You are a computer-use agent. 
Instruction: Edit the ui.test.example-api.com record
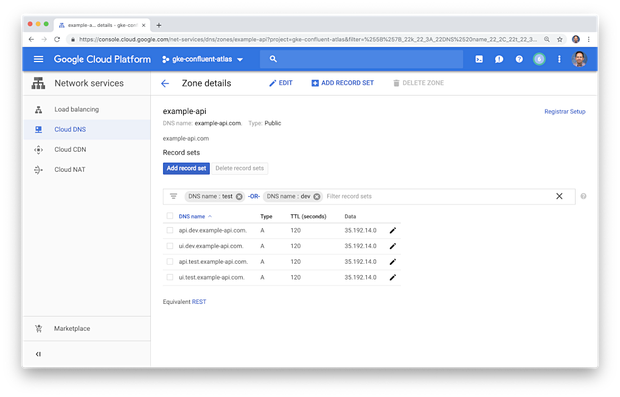pos(393,278)
